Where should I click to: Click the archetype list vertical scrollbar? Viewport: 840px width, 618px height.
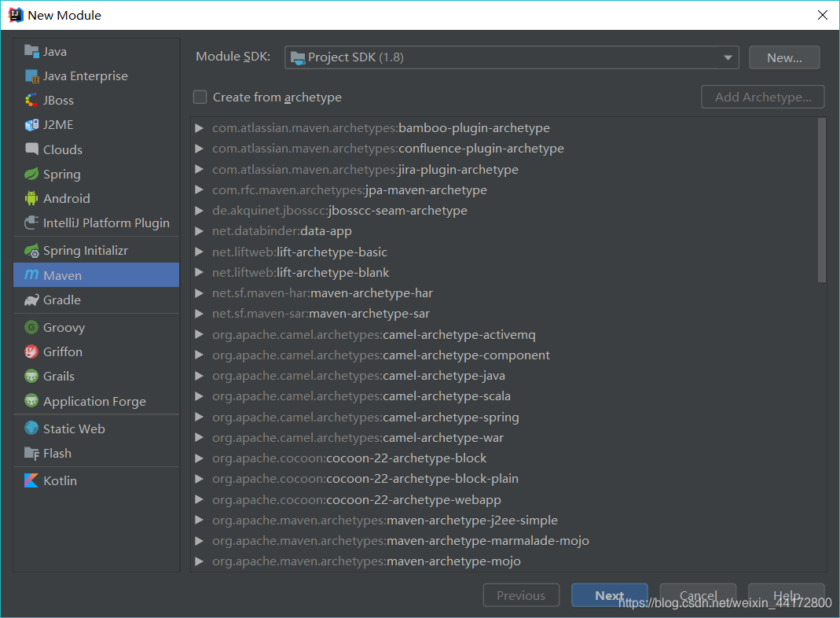point(822,200)
